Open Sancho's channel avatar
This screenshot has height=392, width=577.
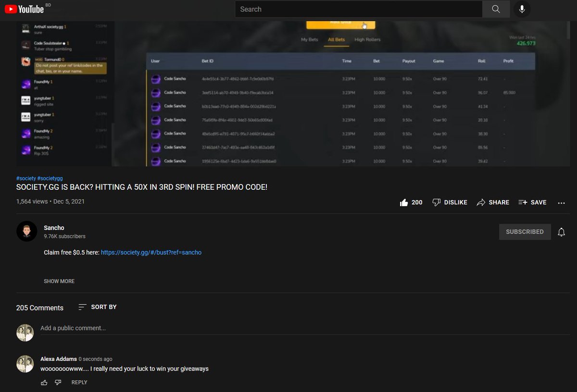(x=27, y=232)
